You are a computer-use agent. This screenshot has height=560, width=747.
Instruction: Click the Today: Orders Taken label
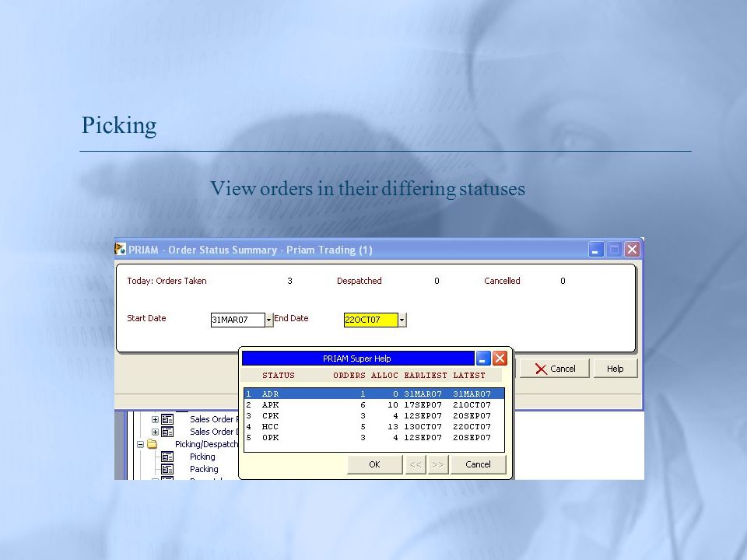[167, 281]
